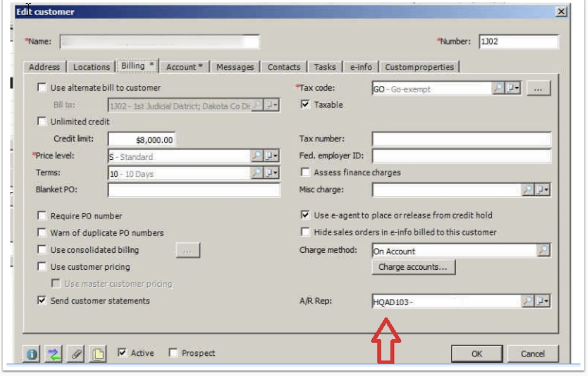Image resolution: width=588 pixels, height=376 pixels.
Task: Click the Tax number field
Action: coord(461,139)
